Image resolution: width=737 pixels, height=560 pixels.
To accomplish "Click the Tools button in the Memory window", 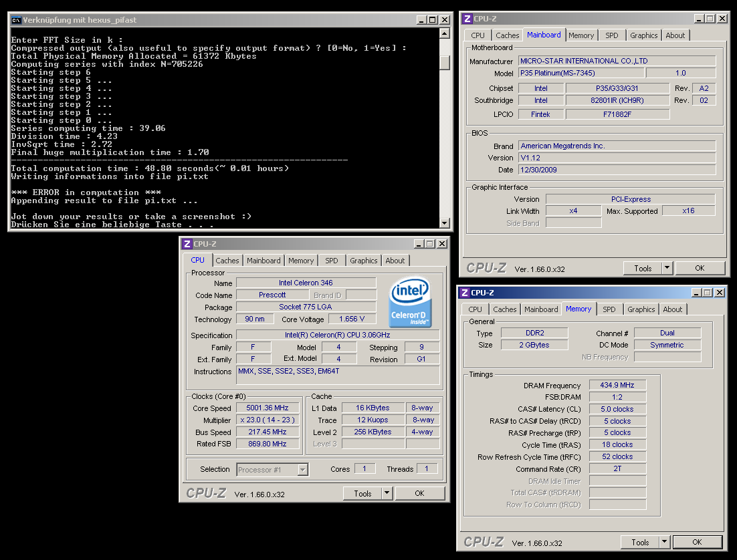I will tap(640, 542).
